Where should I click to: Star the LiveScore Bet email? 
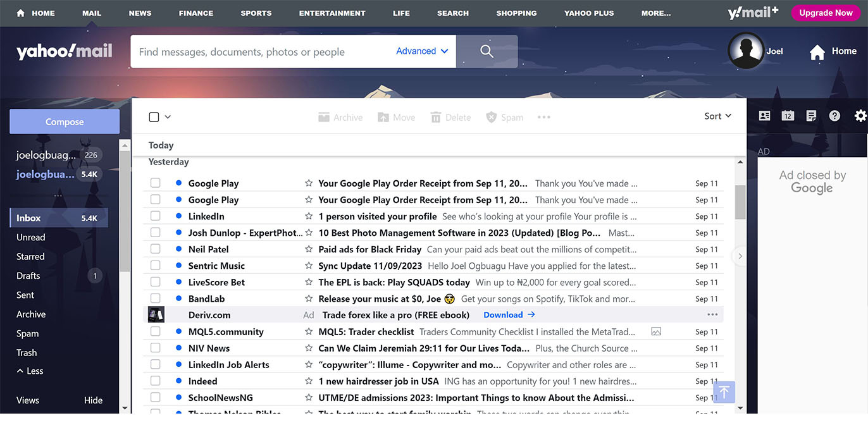(309, 282)
